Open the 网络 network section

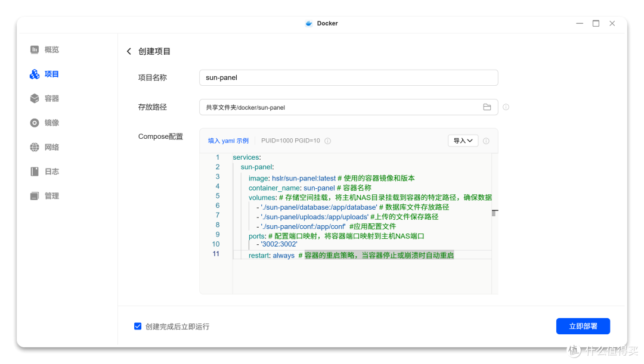click(44, 147)
